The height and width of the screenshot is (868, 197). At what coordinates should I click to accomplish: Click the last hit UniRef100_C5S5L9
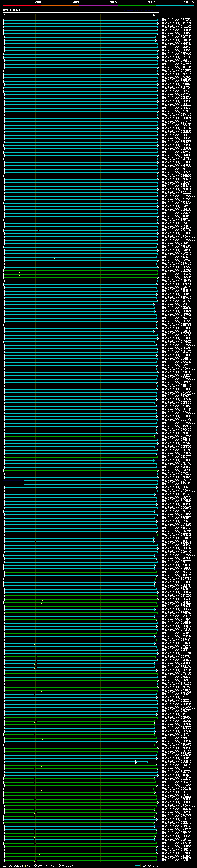coord(176,860)
